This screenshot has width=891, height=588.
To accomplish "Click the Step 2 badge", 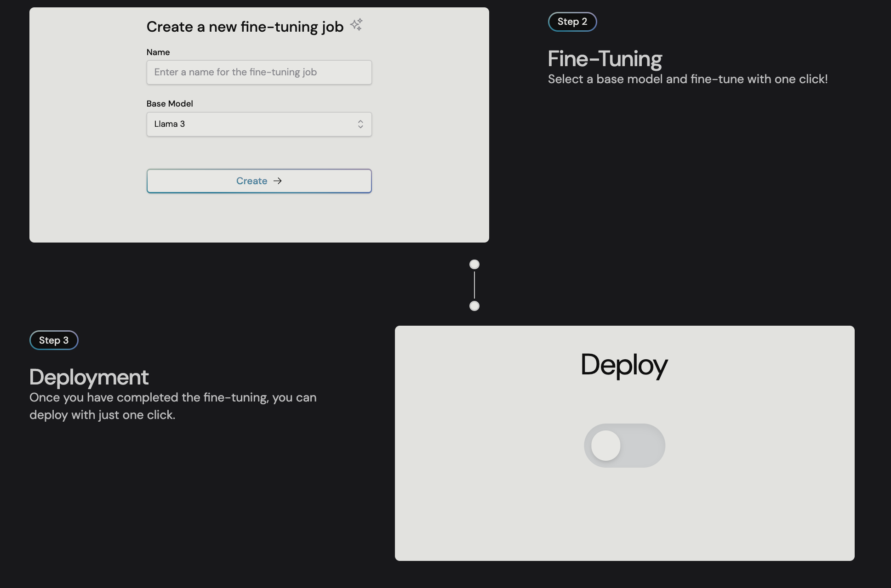I will tap(572, 22).
